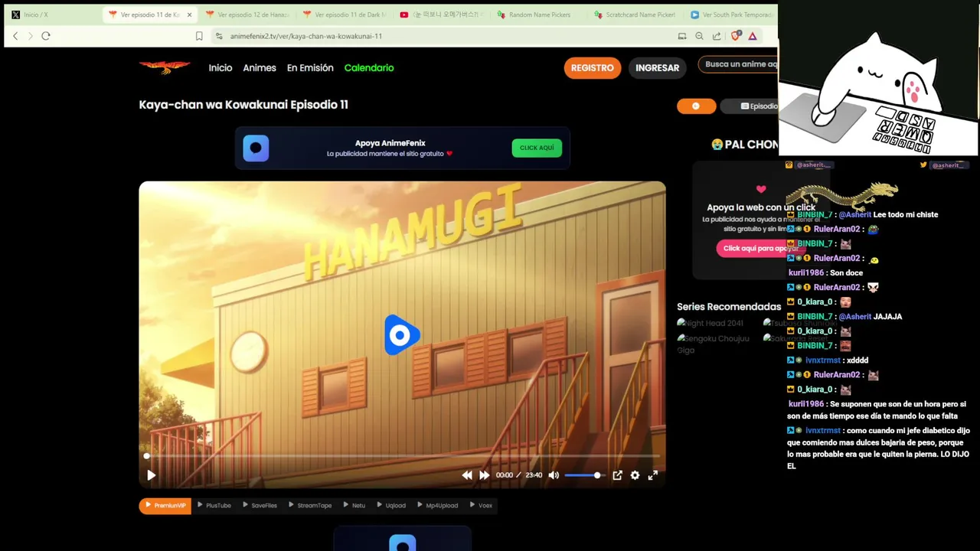
Task: Open the video player settings gear
Action: coord(635,475)
